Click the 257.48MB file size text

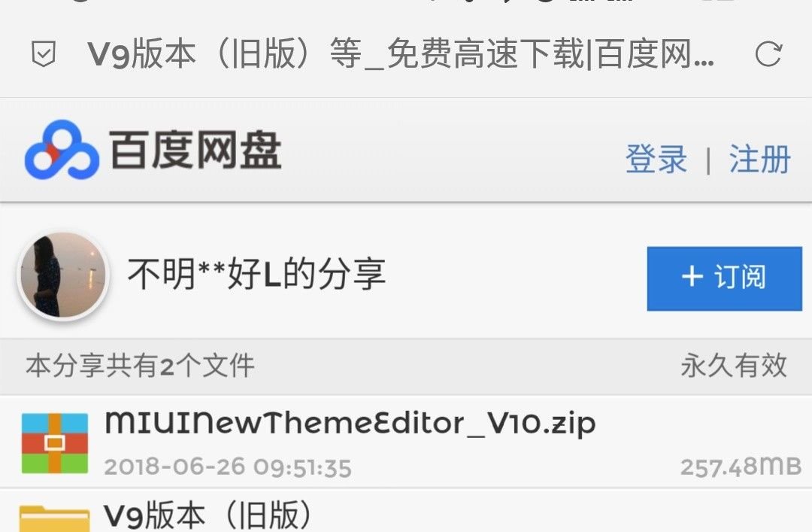point(741,467)
